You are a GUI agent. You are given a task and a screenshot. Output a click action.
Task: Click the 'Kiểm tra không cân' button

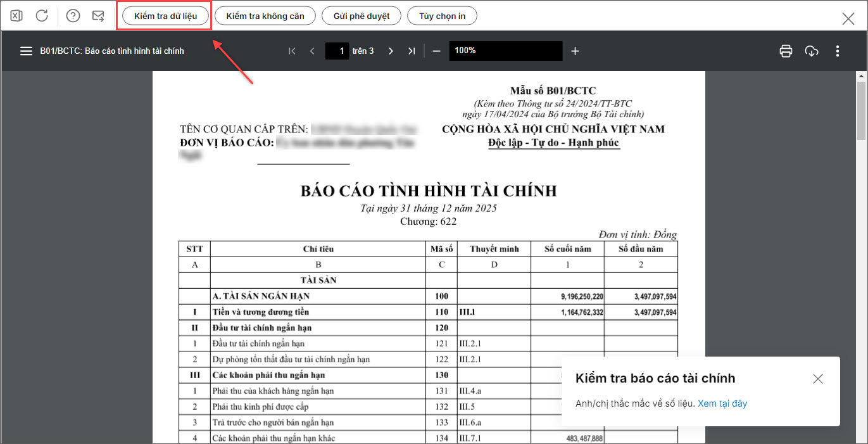(265, 16)
